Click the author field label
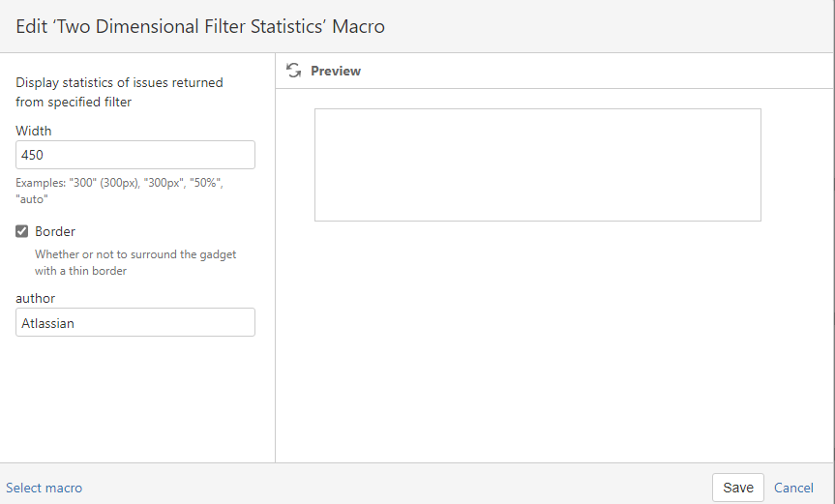The image size is (835, 504). (35, 298)
